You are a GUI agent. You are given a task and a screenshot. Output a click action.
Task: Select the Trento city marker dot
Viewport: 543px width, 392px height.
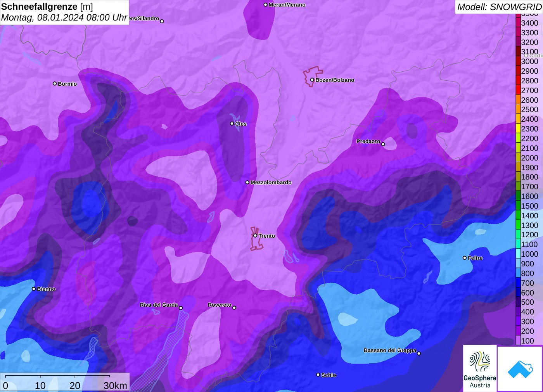255,235
